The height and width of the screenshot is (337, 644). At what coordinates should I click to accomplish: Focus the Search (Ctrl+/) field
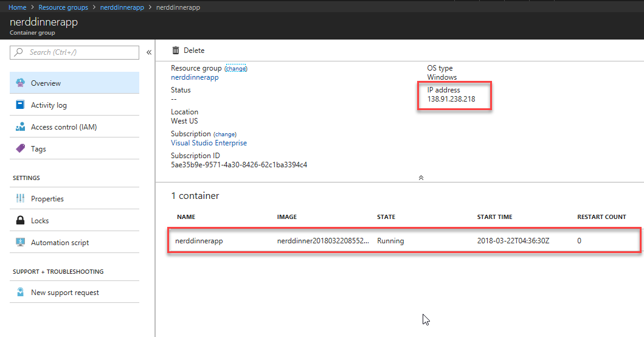tap(74, 52)
